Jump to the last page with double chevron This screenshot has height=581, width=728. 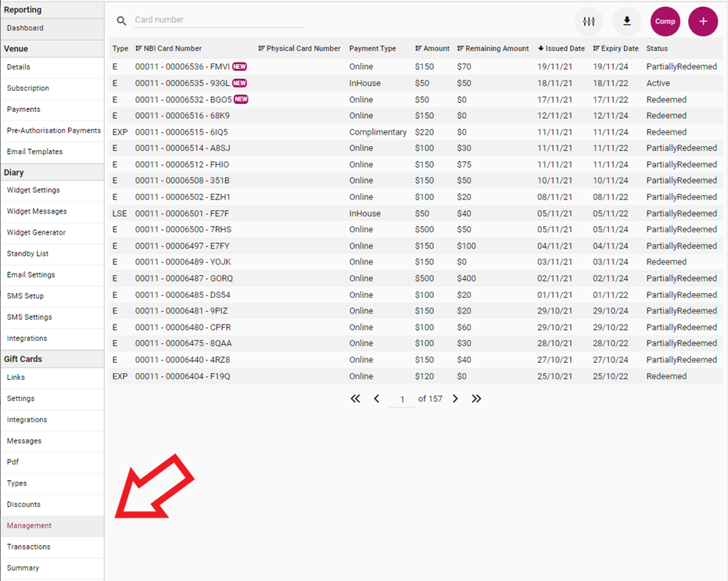tap(477, 399)
